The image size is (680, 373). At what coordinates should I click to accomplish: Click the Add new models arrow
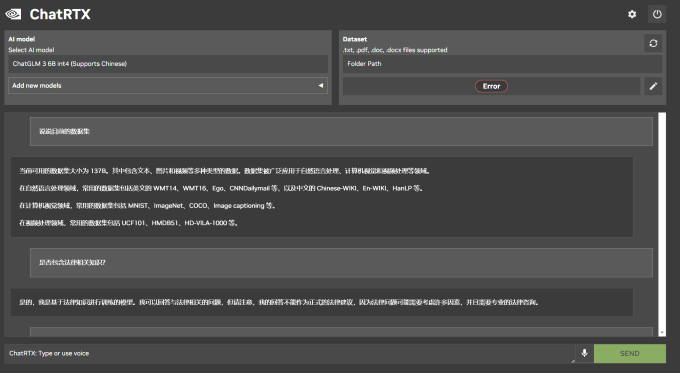point(321,85)
